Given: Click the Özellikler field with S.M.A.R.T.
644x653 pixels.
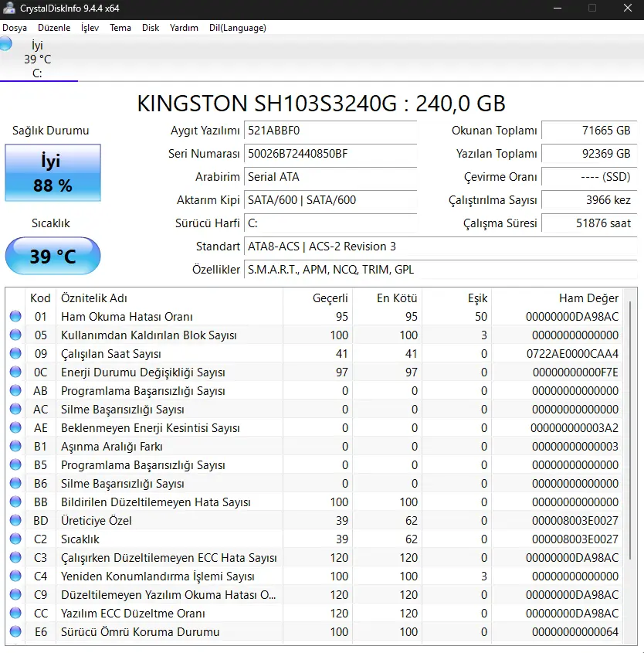Looking at the screenshot, I should click(x=441, y=270).
